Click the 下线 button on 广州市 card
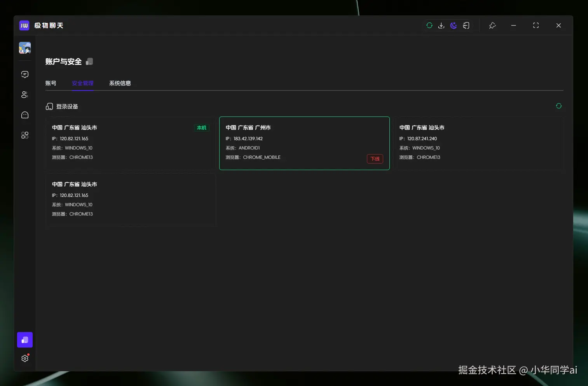 (375, 159)
